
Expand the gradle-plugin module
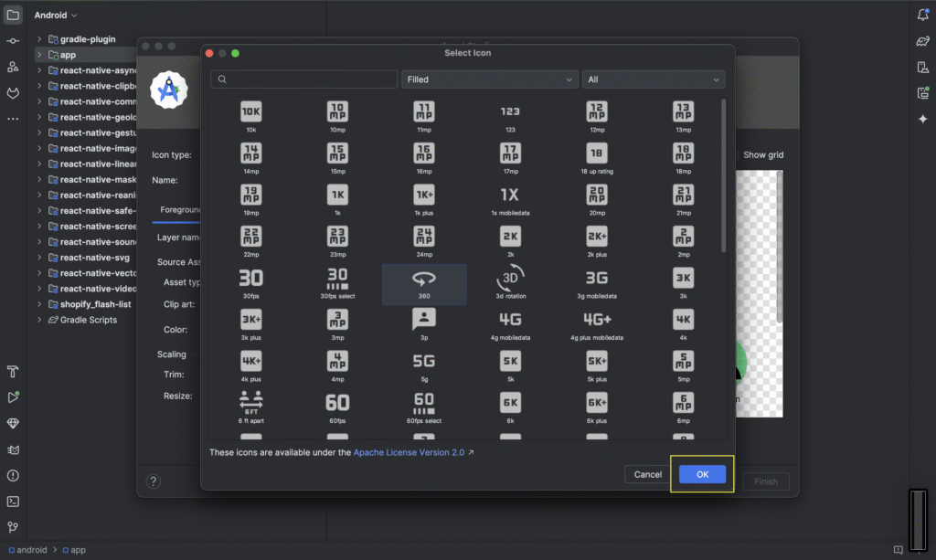pyautogui.click(x=39, y=39)
